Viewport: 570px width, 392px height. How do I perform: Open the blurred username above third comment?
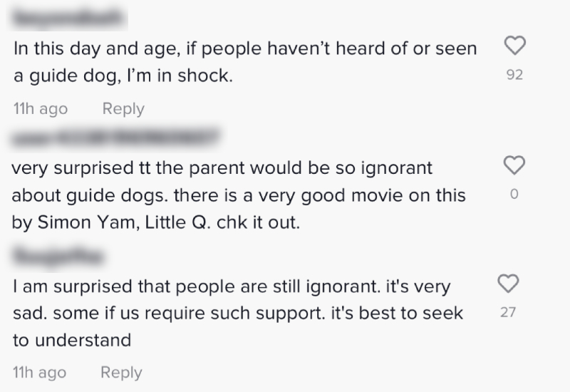click(58, 257)
